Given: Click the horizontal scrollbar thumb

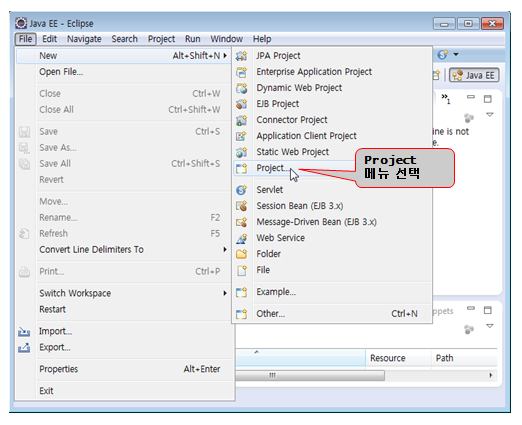Looking at the screenshot, I should pos(310,376).
